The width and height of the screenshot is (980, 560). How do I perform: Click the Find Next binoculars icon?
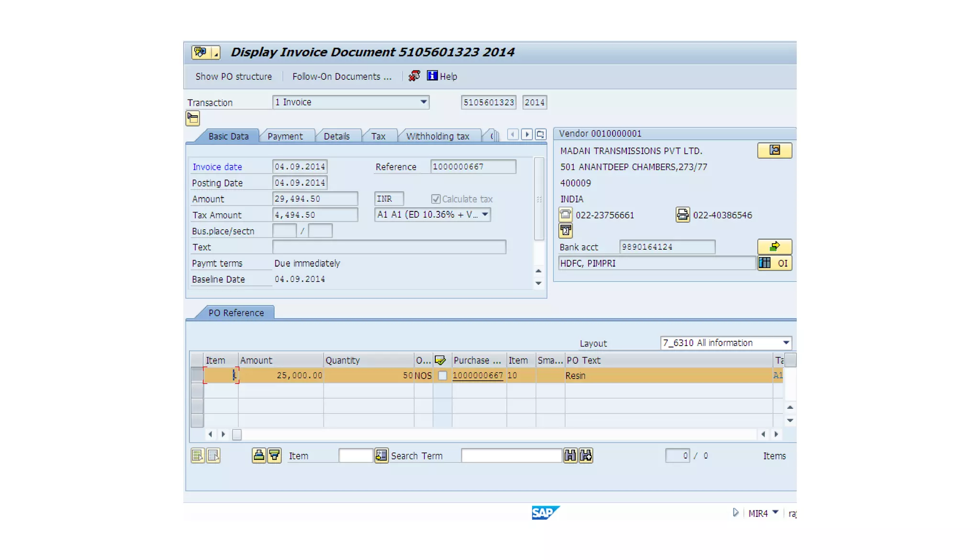coord(586,455)
